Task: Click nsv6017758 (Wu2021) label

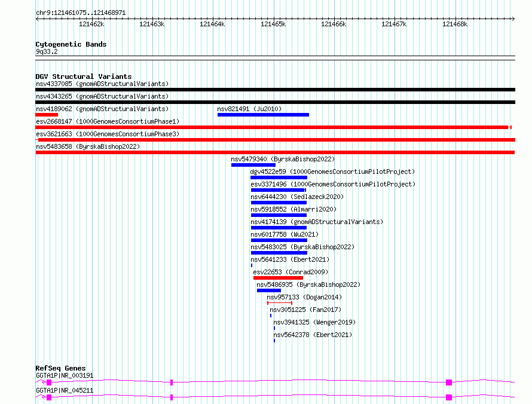Action: pyautogui.click(x=285, y=234)
